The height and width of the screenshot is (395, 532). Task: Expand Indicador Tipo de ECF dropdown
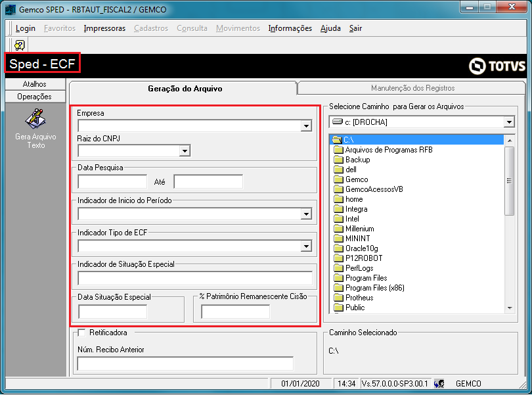pos(306,246)
